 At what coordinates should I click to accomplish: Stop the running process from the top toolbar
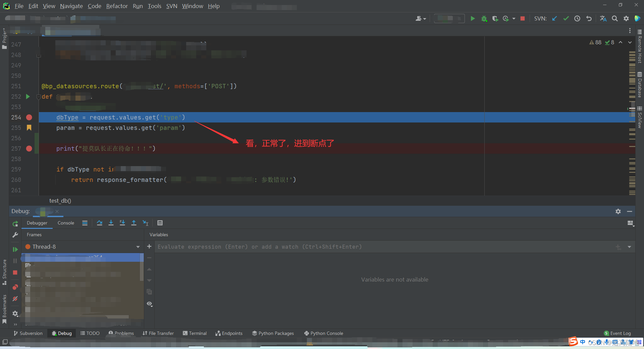[x=523, y=18]
